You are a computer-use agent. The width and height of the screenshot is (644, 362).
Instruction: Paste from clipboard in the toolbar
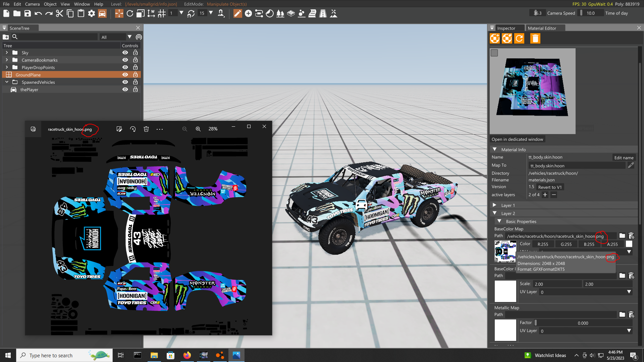pos(81,13)
